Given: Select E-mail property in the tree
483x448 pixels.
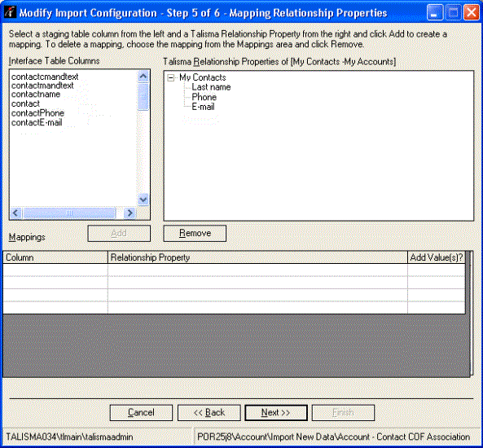Looking at the screenshot, I should [203, 107].
